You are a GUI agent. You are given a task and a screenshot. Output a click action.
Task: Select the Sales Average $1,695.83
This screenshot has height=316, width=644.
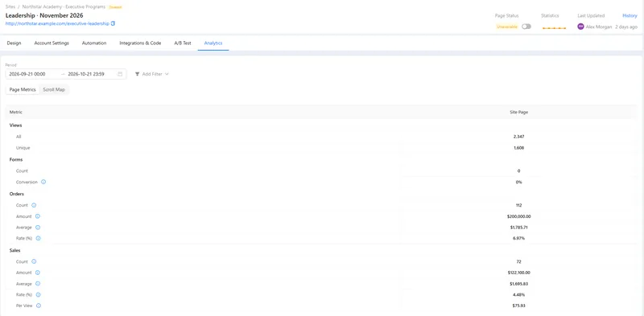pos(518,284)
